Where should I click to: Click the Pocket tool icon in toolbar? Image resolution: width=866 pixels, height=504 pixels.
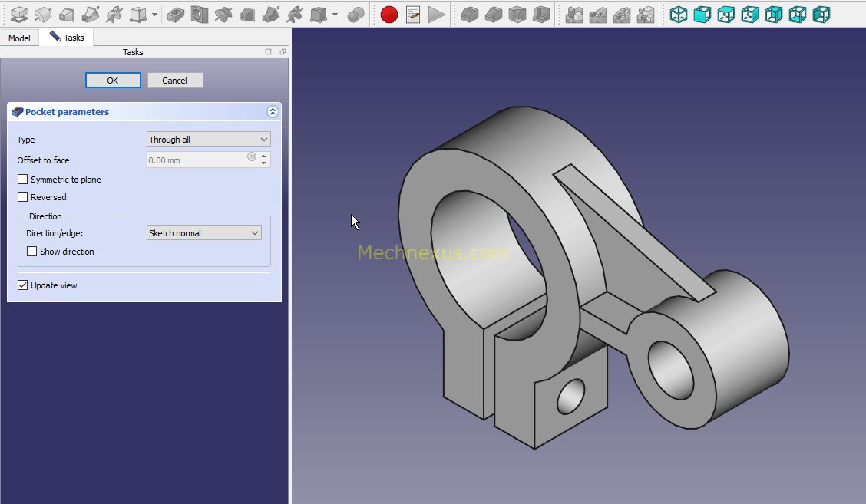176,14
